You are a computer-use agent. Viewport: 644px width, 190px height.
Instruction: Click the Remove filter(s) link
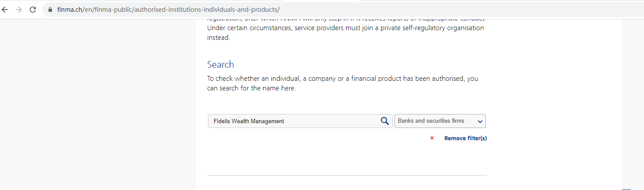click(x=465, y=138)
